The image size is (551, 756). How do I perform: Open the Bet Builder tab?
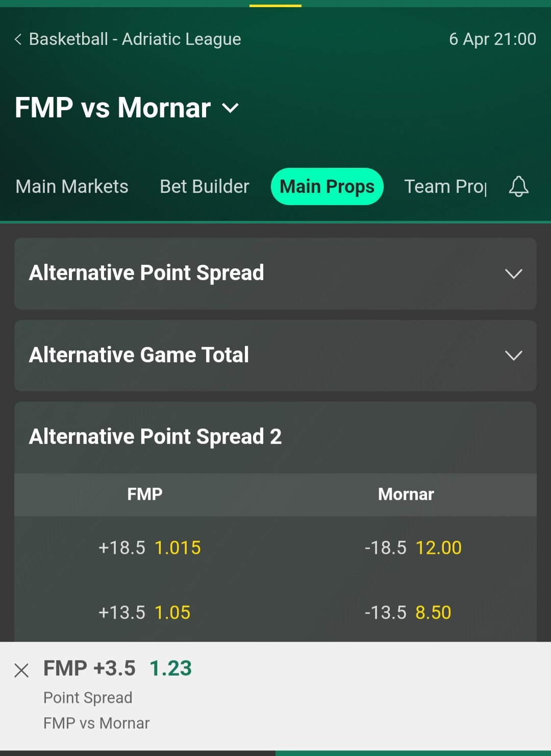205,187
